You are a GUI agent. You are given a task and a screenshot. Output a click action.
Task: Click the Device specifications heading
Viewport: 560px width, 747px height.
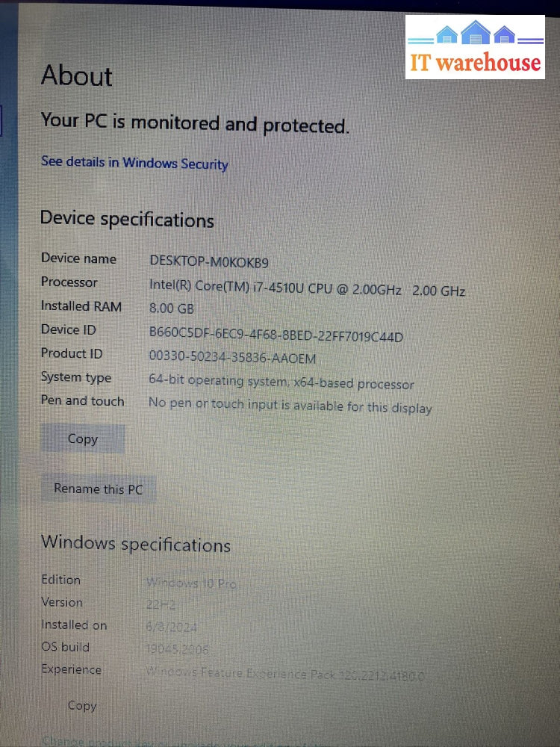127,219
